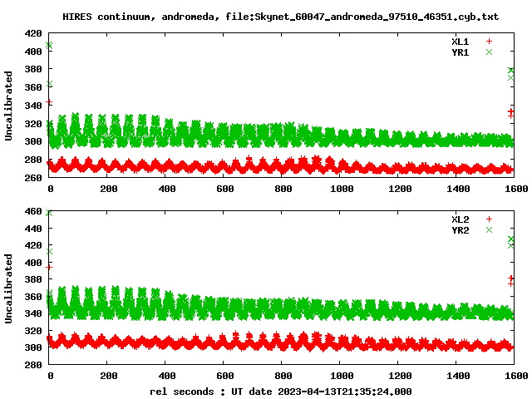Image resolution: width=532 pixels, height=399 pixels.
Task: Click the 0 x-tick label under the top plot
Action: (51, 189)
